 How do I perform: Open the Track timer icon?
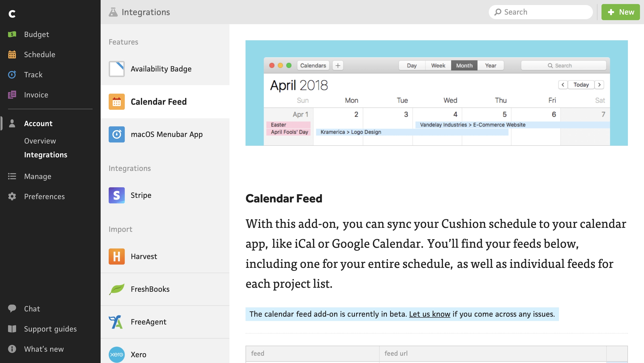tap(12, 75)
